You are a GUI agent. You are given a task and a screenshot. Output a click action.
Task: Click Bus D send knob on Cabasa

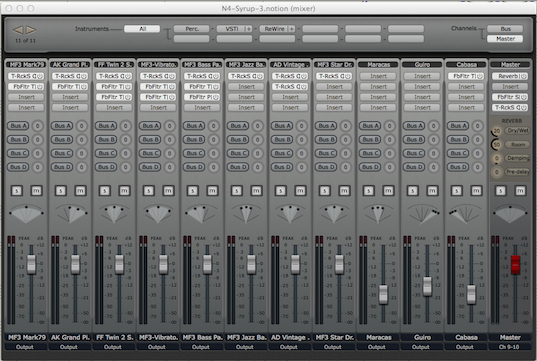point(477,167)
